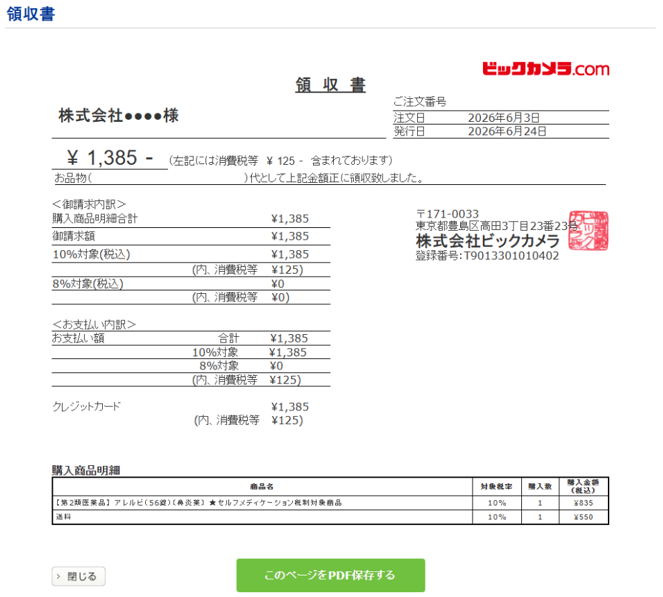
Task: Click the アレルビ product row in the table
Action: click(x=330, y=503)
